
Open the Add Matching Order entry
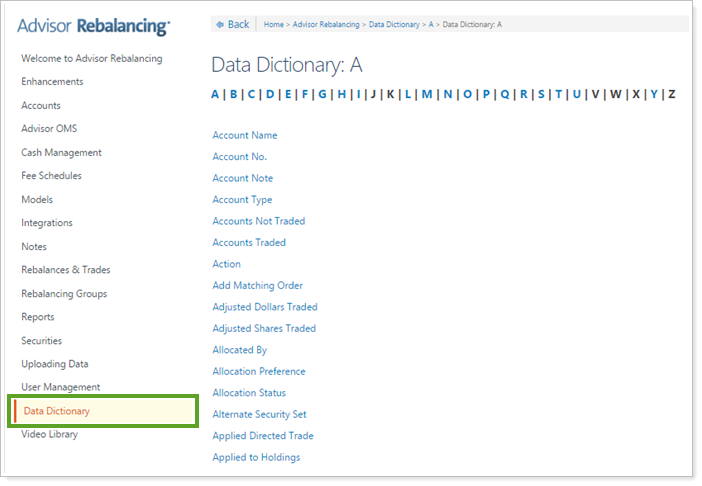click(257, 285)
